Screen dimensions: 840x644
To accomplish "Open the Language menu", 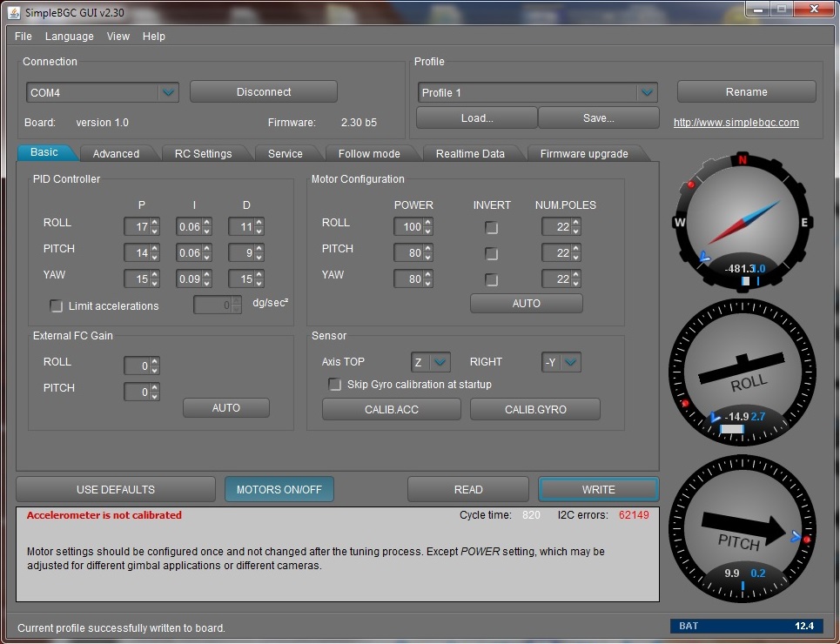I will 70,37.
